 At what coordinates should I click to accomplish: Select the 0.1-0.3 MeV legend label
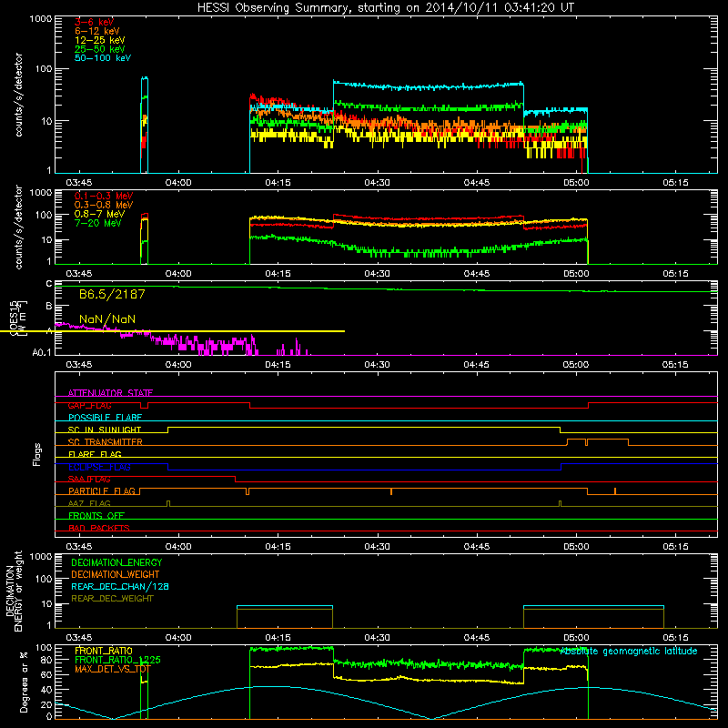[104, 196]
